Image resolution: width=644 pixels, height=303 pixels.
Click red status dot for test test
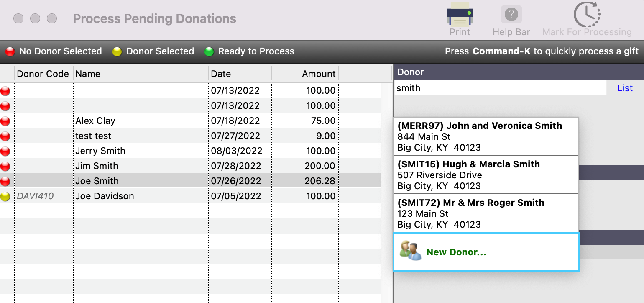coord(5,136)
